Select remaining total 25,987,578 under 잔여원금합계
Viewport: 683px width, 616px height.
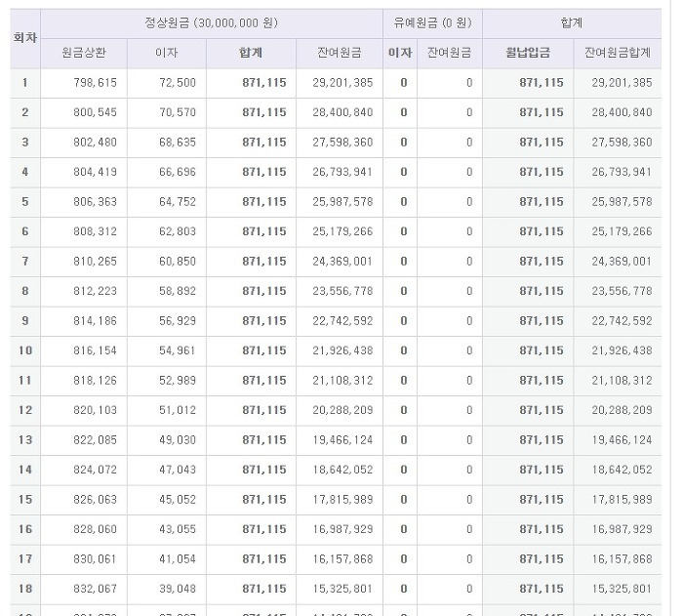622,202
